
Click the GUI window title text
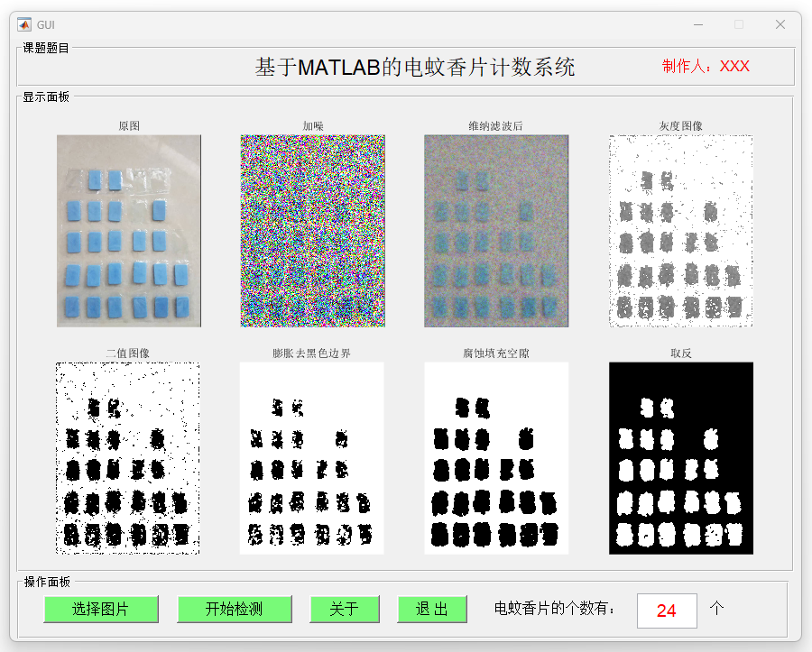(x=46, y=25)
